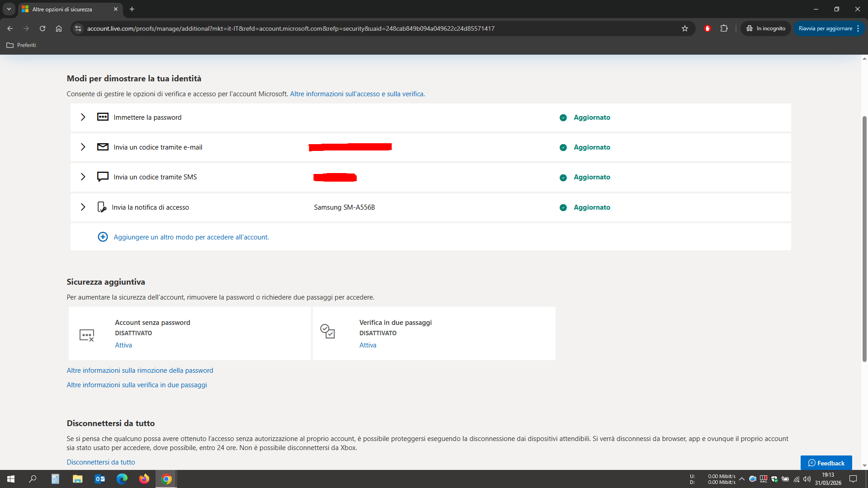868x488 pixels.
Task: Click the site information icon in address bar
Action: 78,28
